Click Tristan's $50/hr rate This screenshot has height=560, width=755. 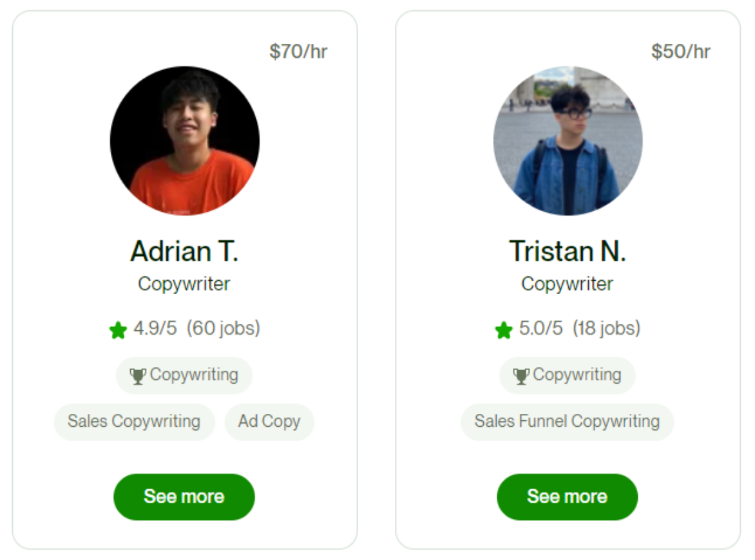[x=681, y=51]
